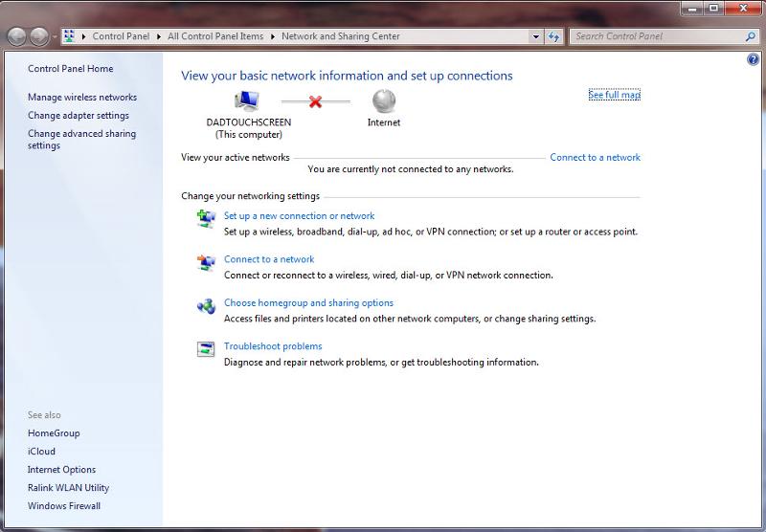Maximize the Network and Sharing Center window

pos(713,9)
